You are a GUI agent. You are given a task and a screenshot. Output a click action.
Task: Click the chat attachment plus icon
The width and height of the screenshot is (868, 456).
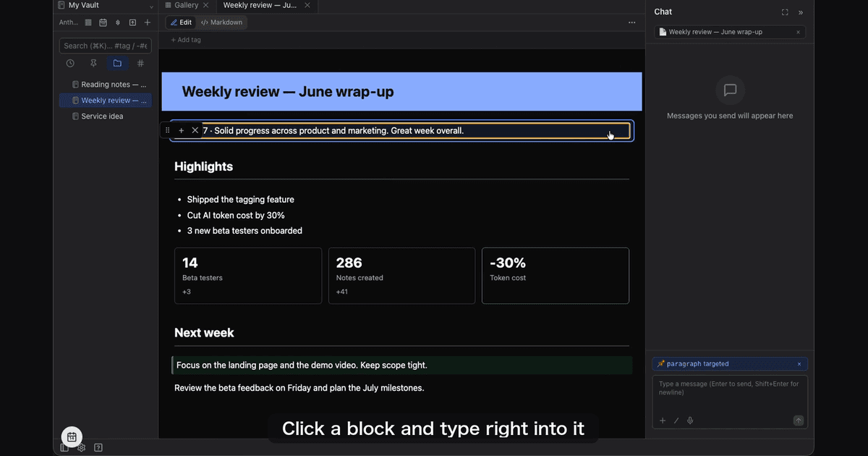[x=662, y=421]
